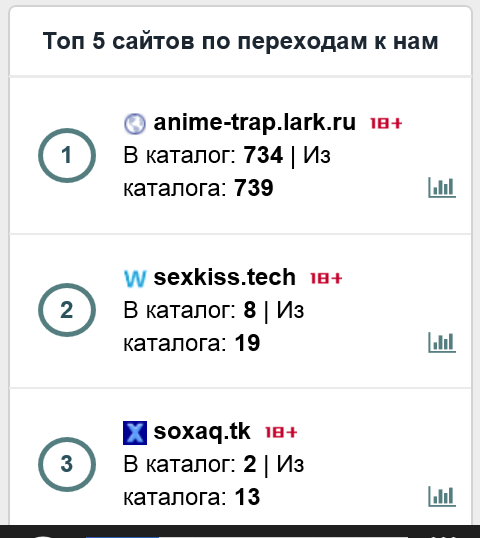Click the globe favicon of anime-trap.lark.ru
The image size is (480, 538).
coord(134,124)
